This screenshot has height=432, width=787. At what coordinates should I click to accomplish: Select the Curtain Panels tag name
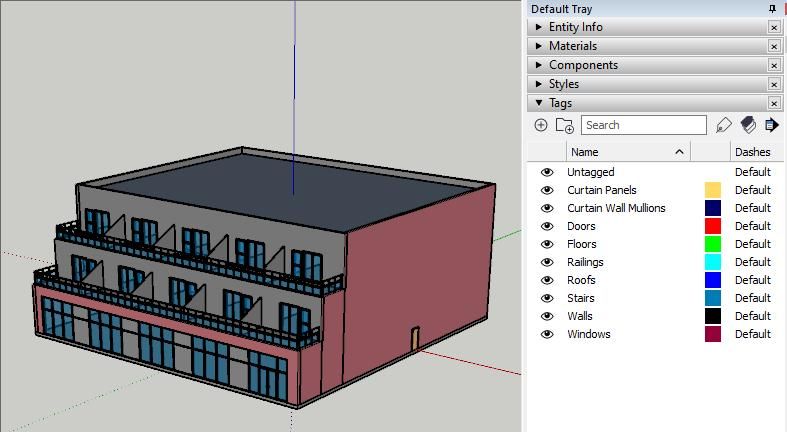click(x=602, y=190)
